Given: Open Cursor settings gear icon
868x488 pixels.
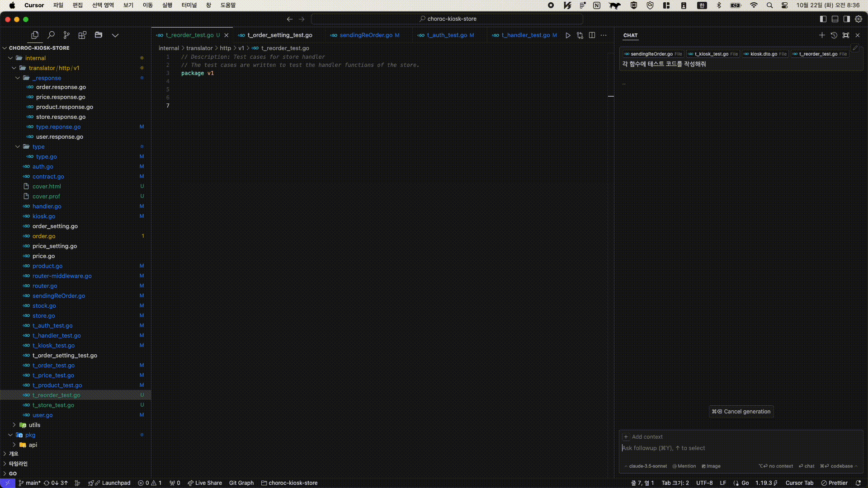Looking at the screenshot, I should [859, 19].
